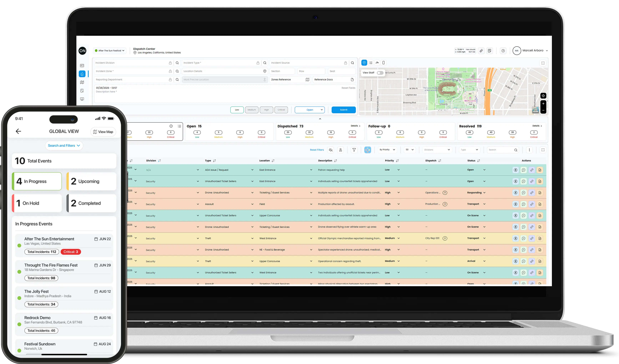Open the After The Sun Festival event selector
This screenshot has height=364, width=619.
point(110,51)
